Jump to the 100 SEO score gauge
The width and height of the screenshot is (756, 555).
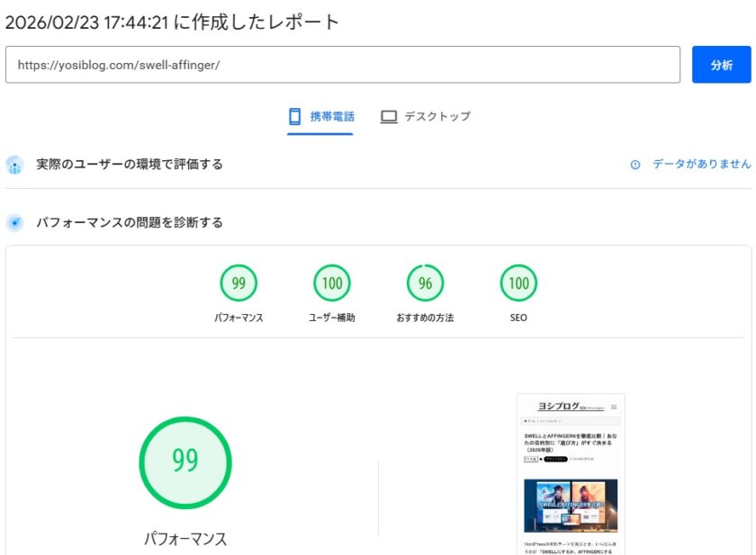click(519, 283)
